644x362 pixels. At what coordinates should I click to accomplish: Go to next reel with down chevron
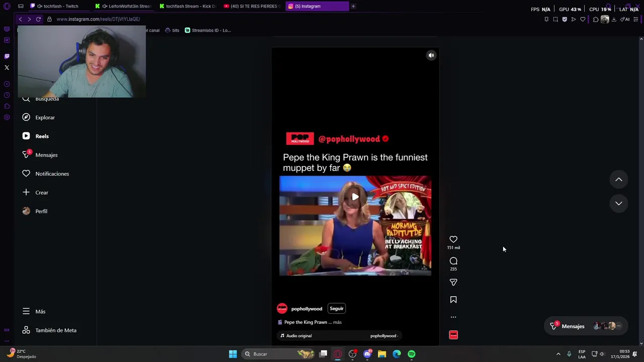pos(619,203)
